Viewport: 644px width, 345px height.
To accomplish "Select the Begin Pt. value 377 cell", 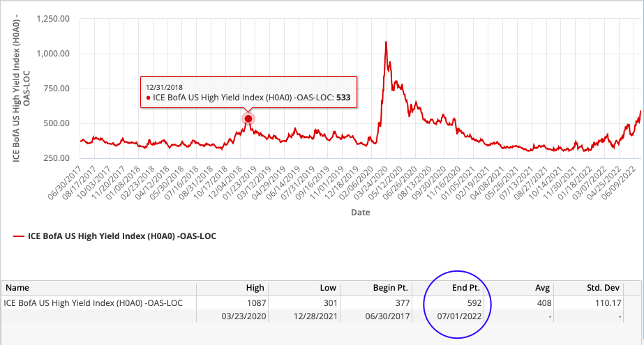I will coord(376,303).
